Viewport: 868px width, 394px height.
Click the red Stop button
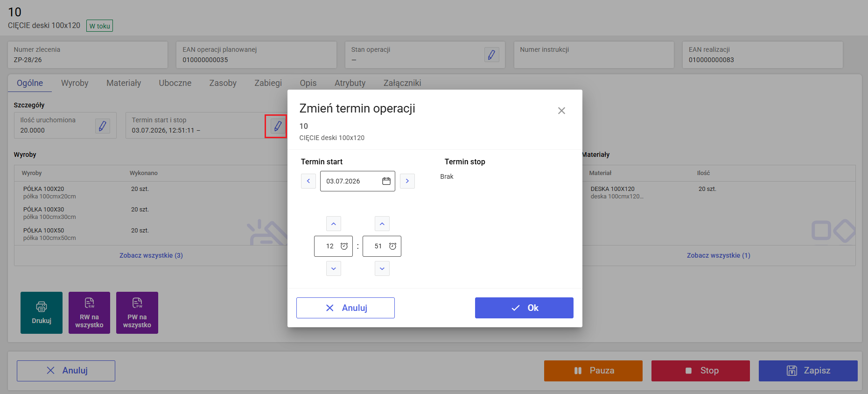[x=700, y=371]
